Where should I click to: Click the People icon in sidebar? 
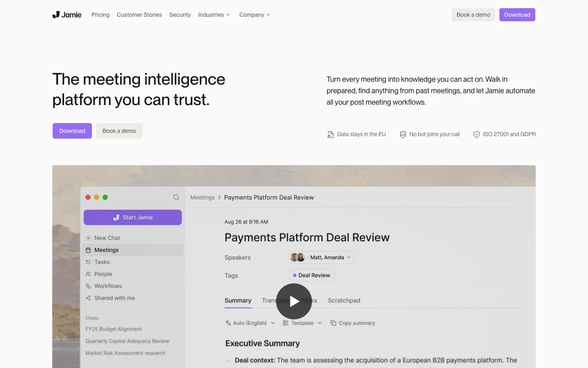point(88,274)
